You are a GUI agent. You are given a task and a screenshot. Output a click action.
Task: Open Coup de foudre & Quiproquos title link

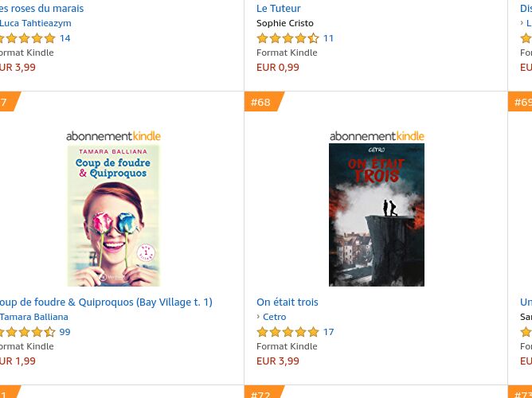(106, 302)
